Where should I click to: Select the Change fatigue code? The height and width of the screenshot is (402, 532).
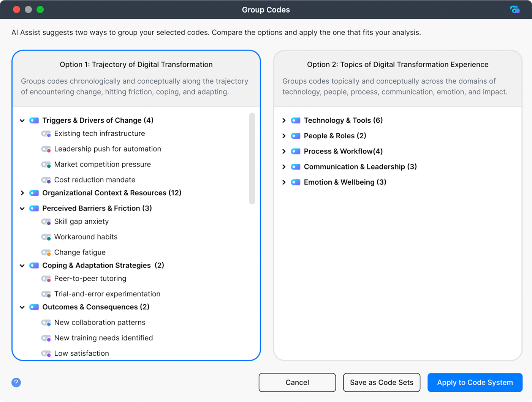click(x=80, y=252)
